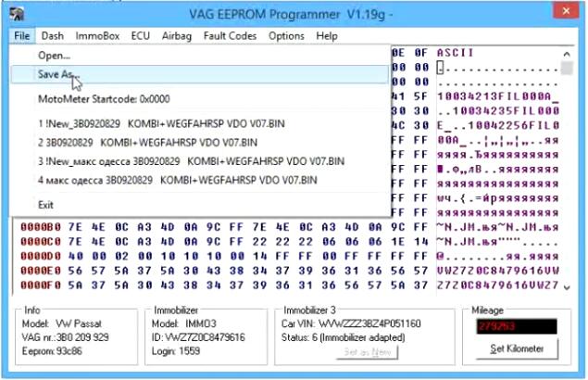Open recent file 3 !New_макс одесса
This screenshot has width=588, height=380.
[x=199, y=161]
